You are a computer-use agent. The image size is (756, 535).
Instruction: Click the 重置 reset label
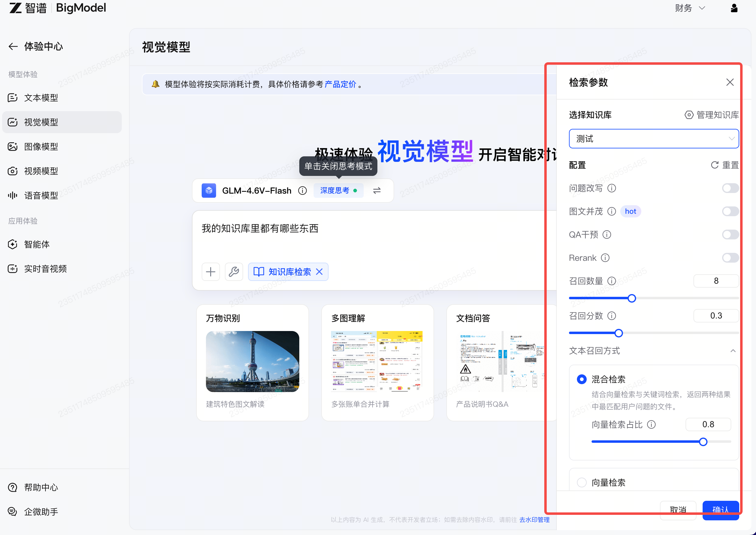[730, 165]
